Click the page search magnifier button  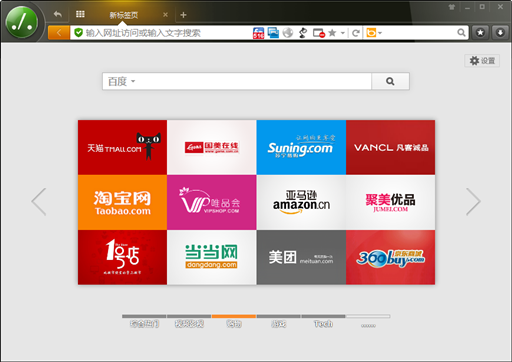tap(390, 81)
